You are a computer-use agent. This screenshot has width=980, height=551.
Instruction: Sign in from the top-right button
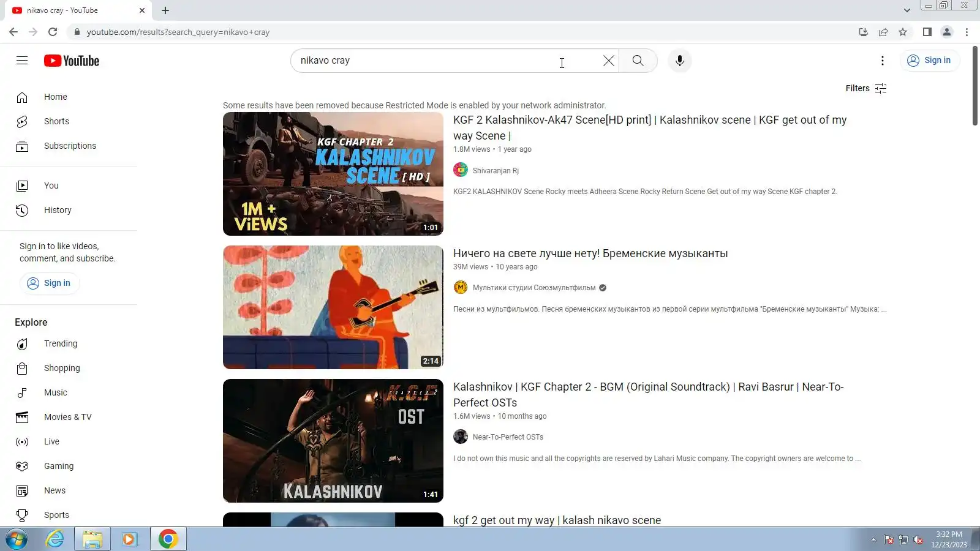pos(929,61)
